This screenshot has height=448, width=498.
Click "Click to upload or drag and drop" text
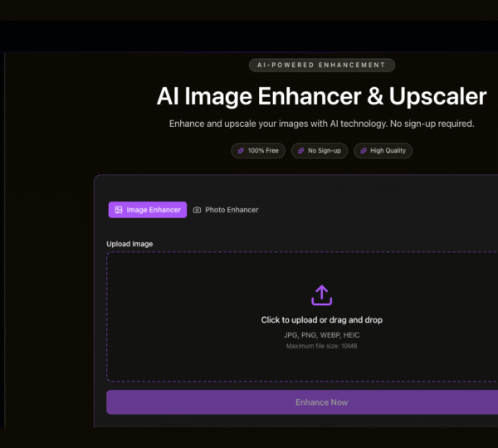[321, 319]
